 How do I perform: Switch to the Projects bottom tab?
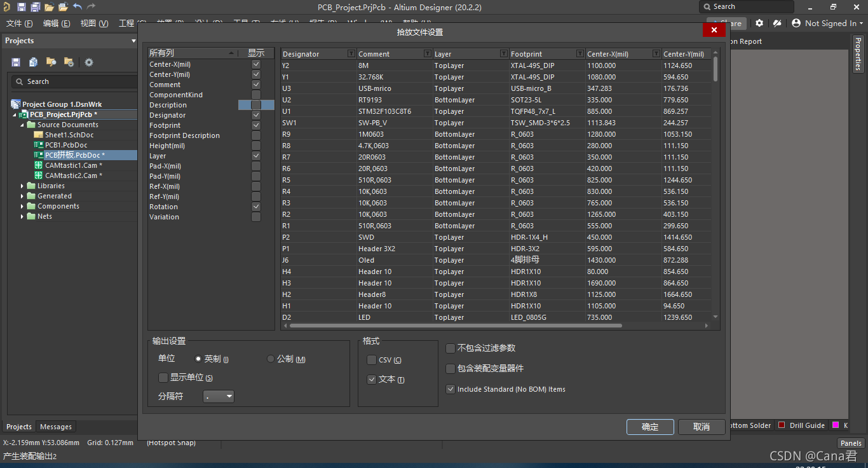click(x=19, y=427)
